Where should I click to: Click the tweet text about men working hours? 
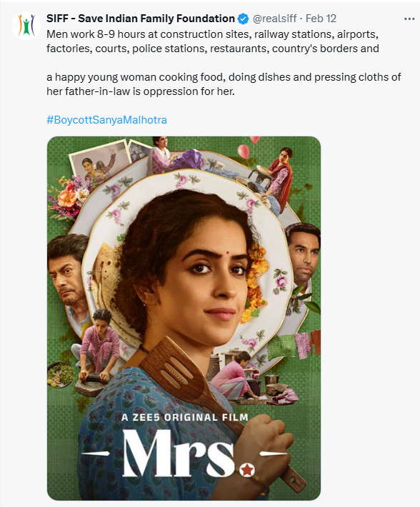click(x=213, y=41)
